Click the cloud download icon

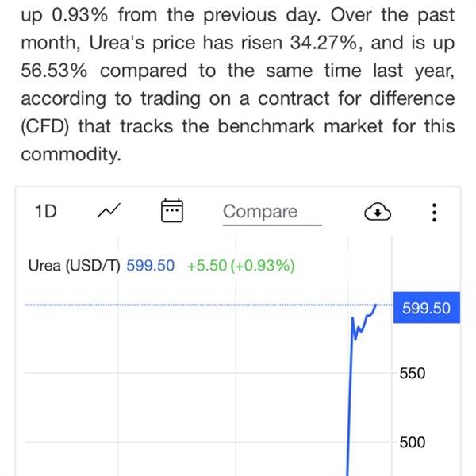tap(378, 212)
